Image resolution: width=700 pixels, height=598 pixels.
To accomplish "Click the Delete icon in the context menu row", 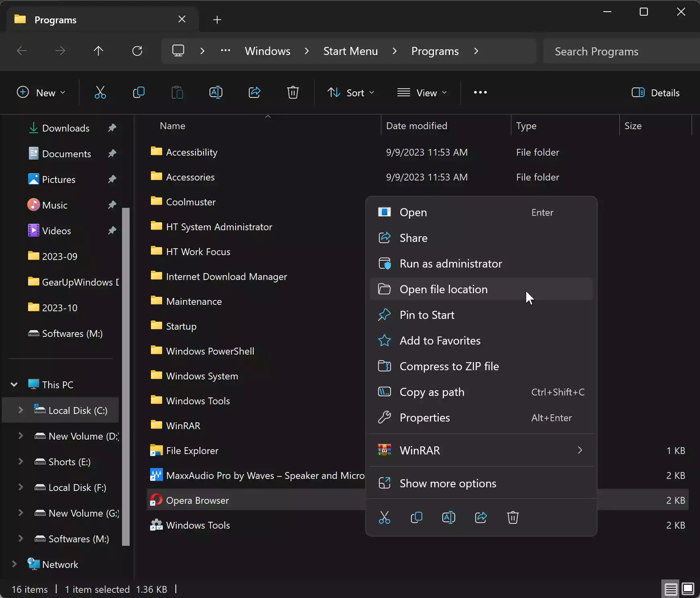I will [513, 517].
